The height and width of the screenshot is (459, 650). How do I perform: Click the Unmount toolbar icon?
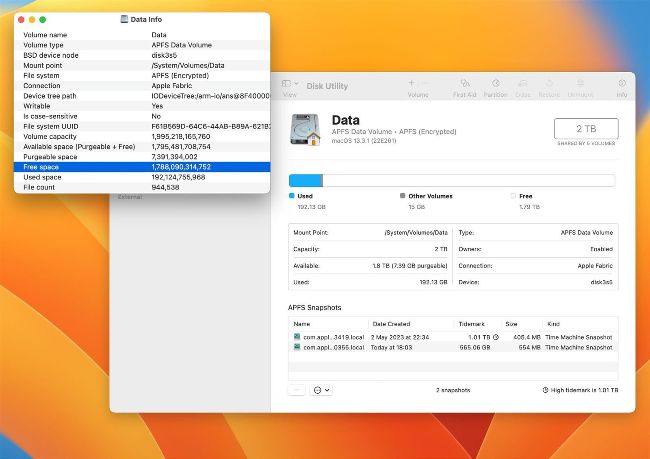coord(580,84)
